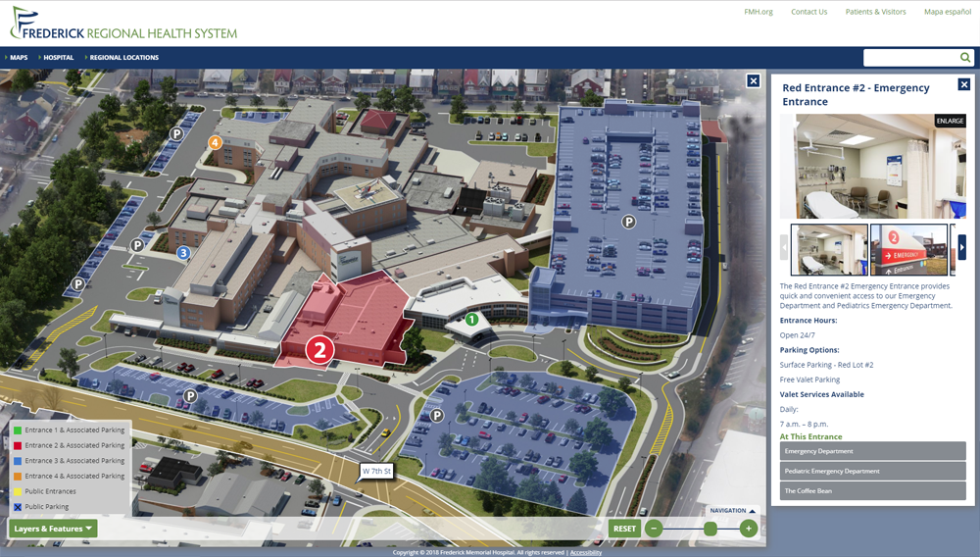Open the Patients & Visitors link

[x=875, y=12]
